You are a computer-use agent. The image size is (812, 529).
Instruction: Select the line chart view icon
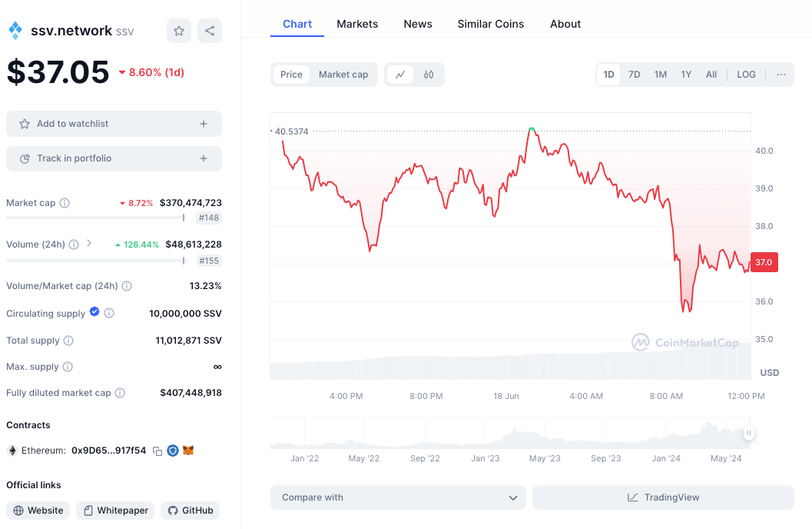point(400,75)
